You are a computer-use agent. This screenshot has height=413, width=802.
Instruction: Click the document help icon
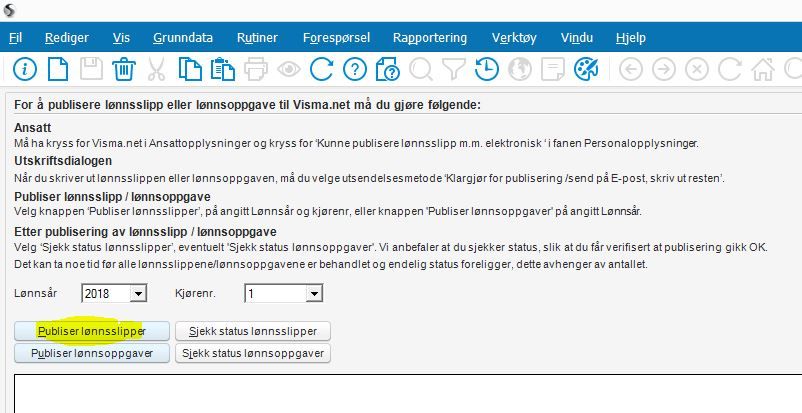[x=387, y=69]
